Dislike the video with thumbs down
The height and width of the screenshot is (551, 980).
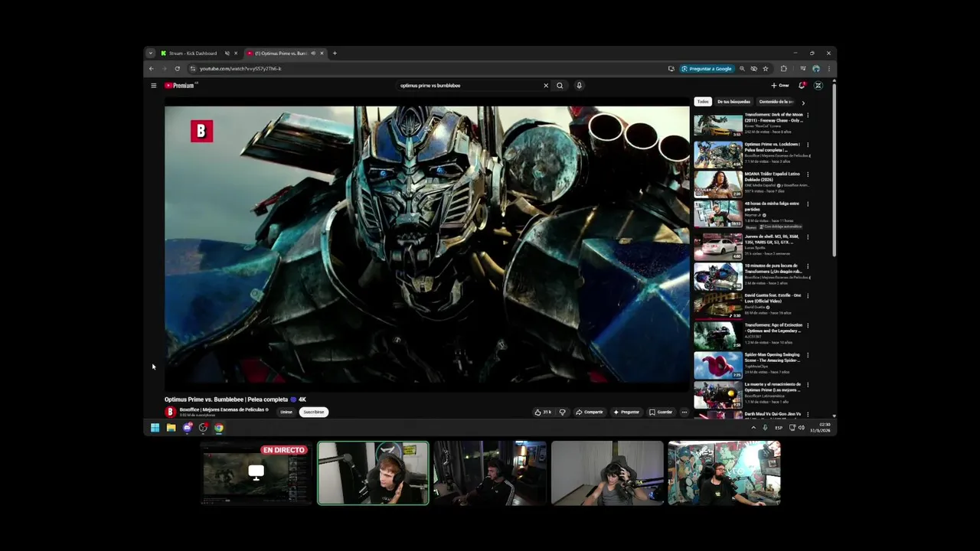(x=562, y=412)
